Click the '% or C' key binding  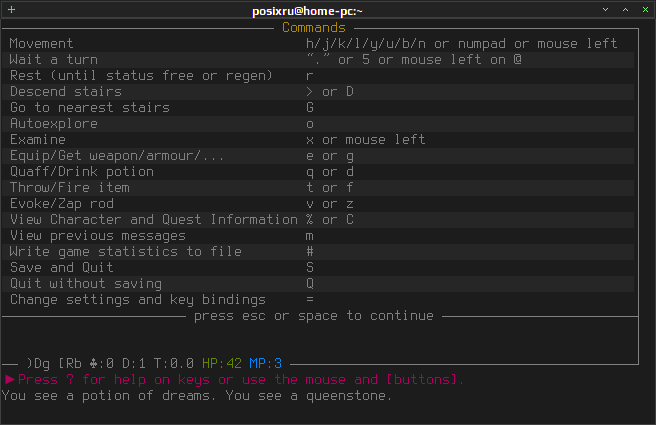pos(330,220)
